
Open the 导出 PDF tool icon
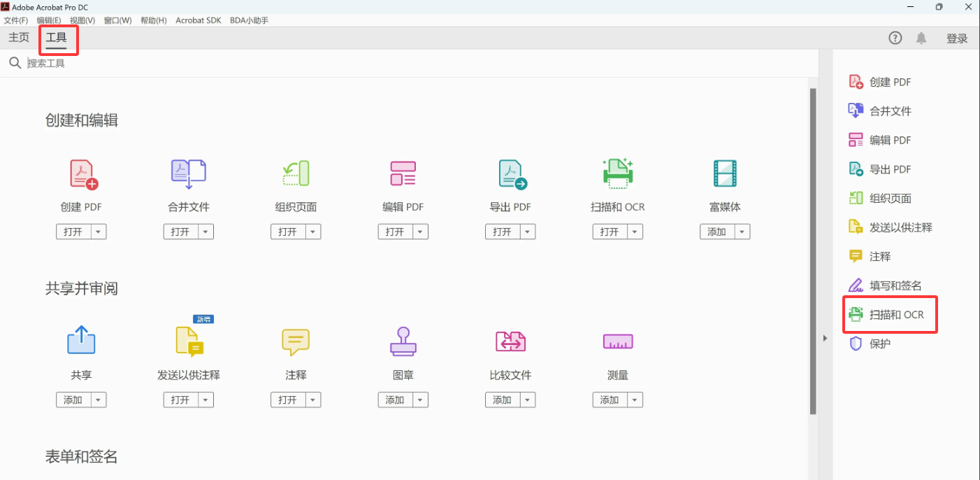tap(510, 174)
